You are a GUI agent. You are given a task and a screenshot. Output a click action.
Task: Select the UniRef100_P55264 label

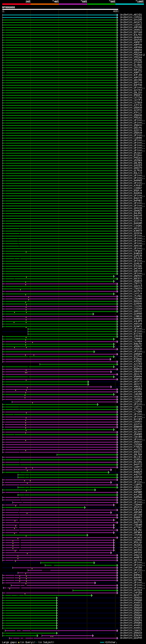click(x=131, y=58)
